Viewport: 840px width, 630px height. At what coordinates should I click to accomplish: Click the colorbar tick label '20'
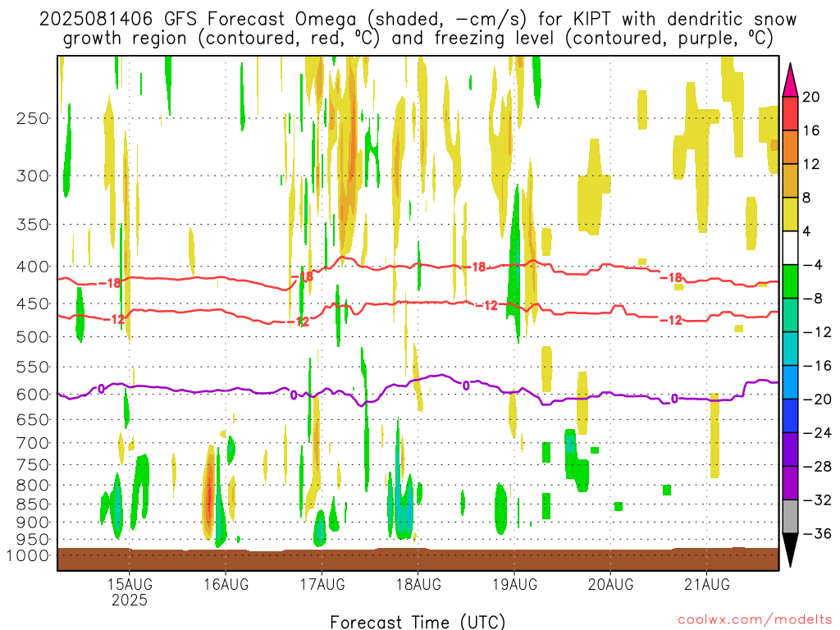[811, 97]
